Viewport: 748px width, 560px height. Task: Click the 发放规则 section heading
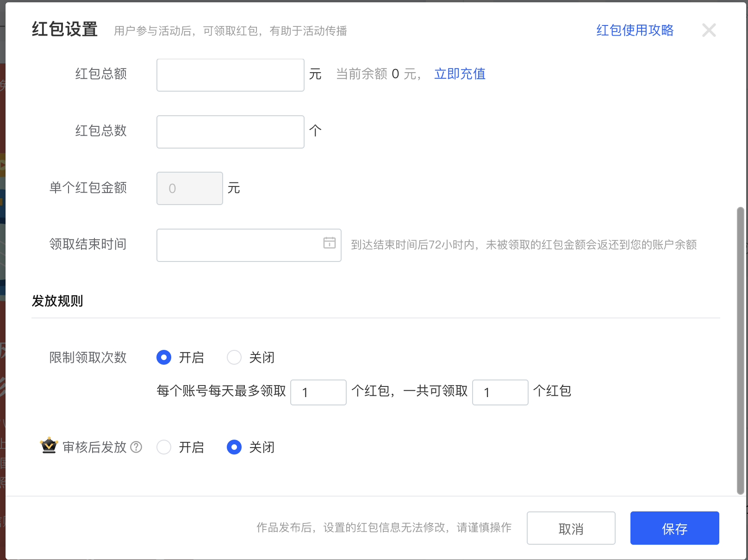coord(57,301)
